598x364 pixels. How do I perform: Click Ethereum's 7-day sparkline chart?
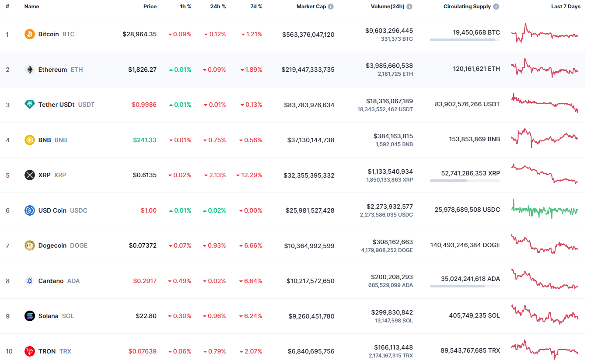[544, 69]
